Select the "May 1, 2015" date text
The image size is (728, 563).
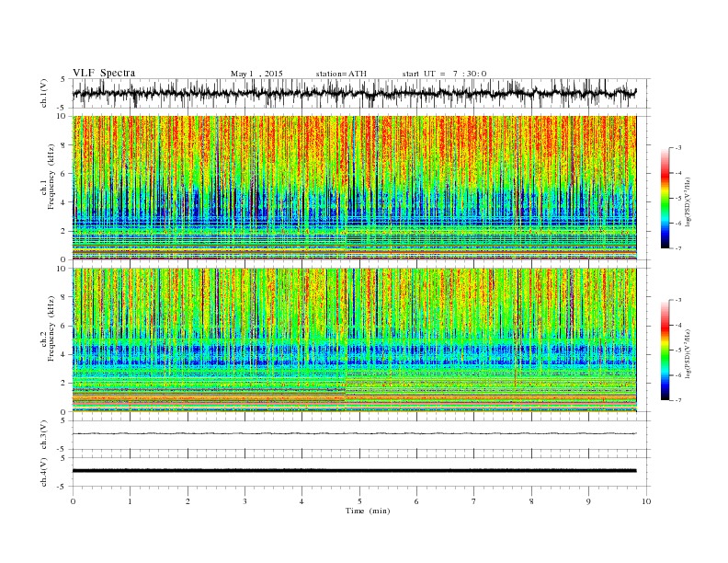click(256, 74)
